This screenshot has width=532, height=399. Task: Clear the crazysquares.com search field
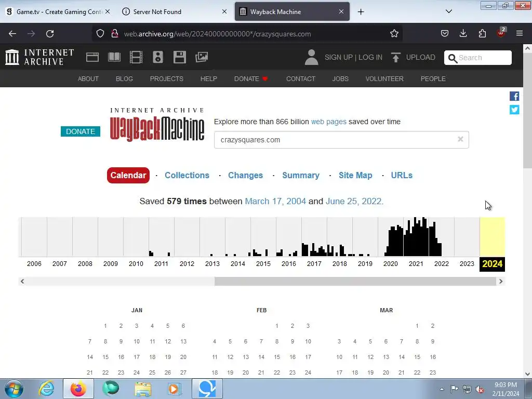pyautogui.click(x=460, y=139)
